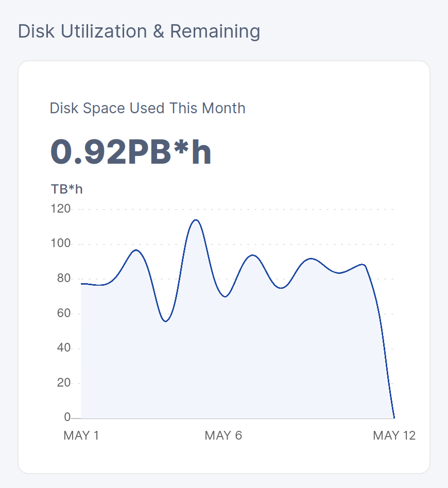Click the 0.92PB*h total value
This screenshot has height=488, width=448.
[x=131, y=151]
